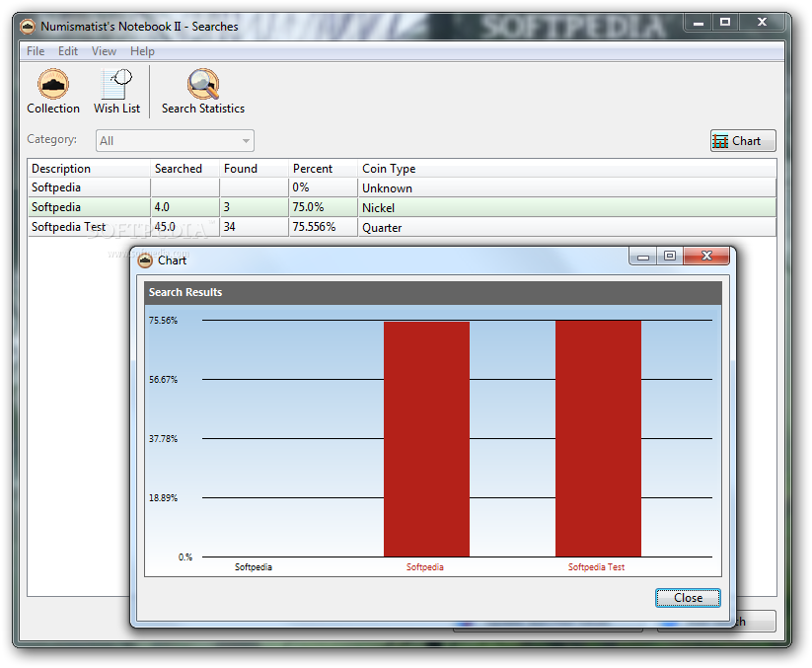Click the Chart button in main window
The width and height of the screenshot is (812, 668).
[x=743, y=141]
